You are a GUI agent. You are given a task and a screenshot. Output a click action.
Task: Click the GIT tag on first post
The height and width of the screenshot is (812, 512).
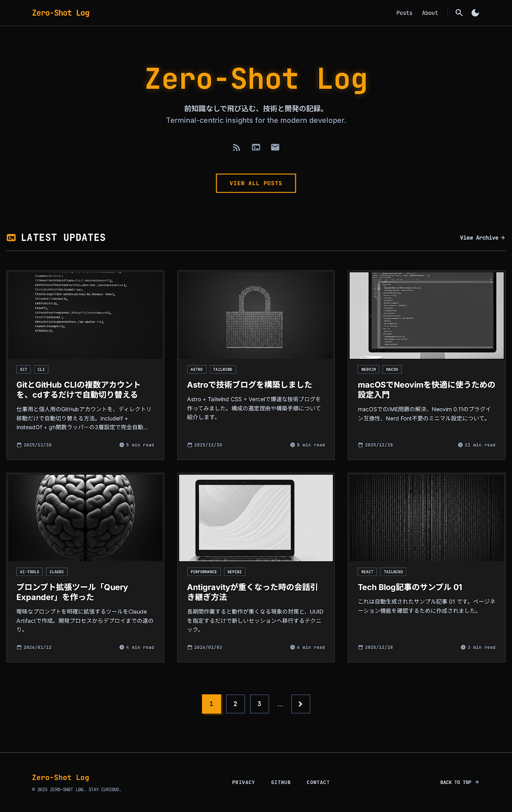tap(23, 369)
